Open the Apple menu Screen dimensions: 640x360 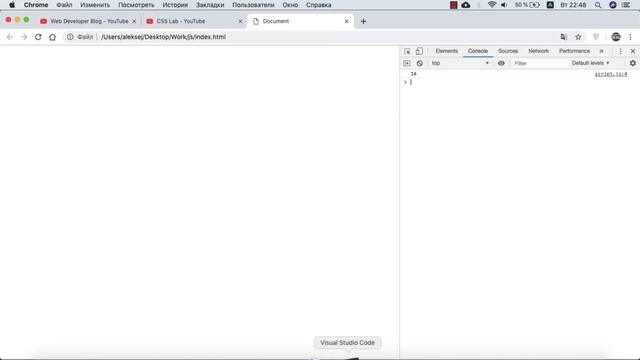click(12, 5)
